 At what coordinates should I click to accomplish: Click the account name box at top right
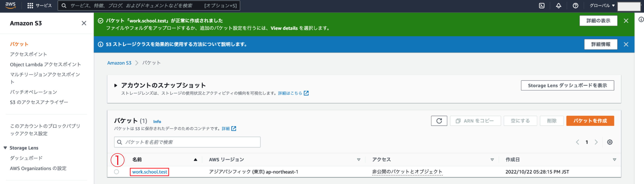[629, 6]
